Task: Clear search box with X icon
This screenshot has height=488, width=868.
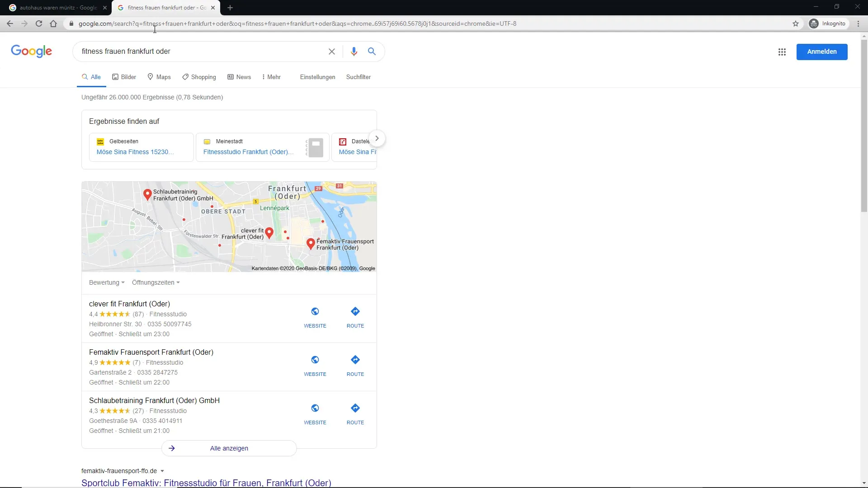Action: coord(332,52)
